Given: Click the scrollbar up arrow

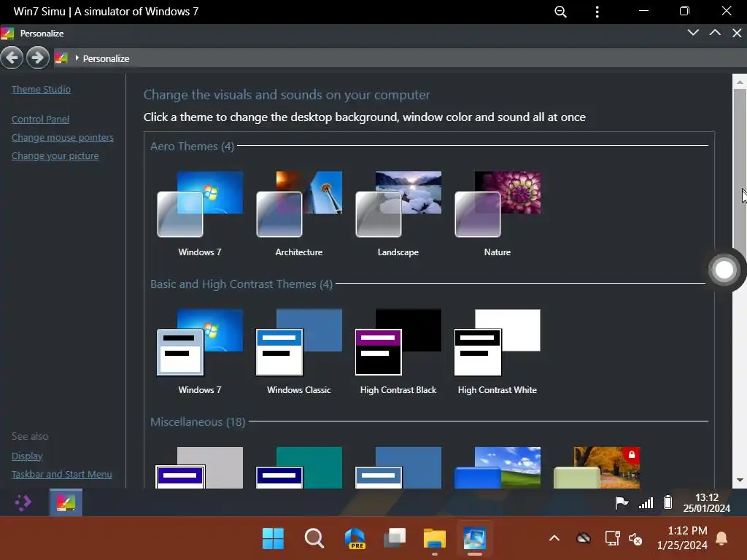Looking at the screenshot, I should click(740, 82).
